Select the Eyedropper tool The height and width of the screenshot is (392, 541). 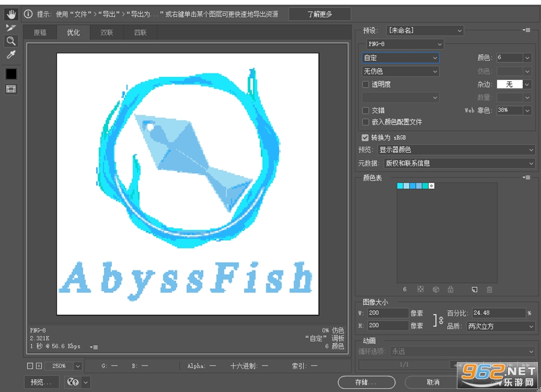pyautogui.click(x=11, y=55)
